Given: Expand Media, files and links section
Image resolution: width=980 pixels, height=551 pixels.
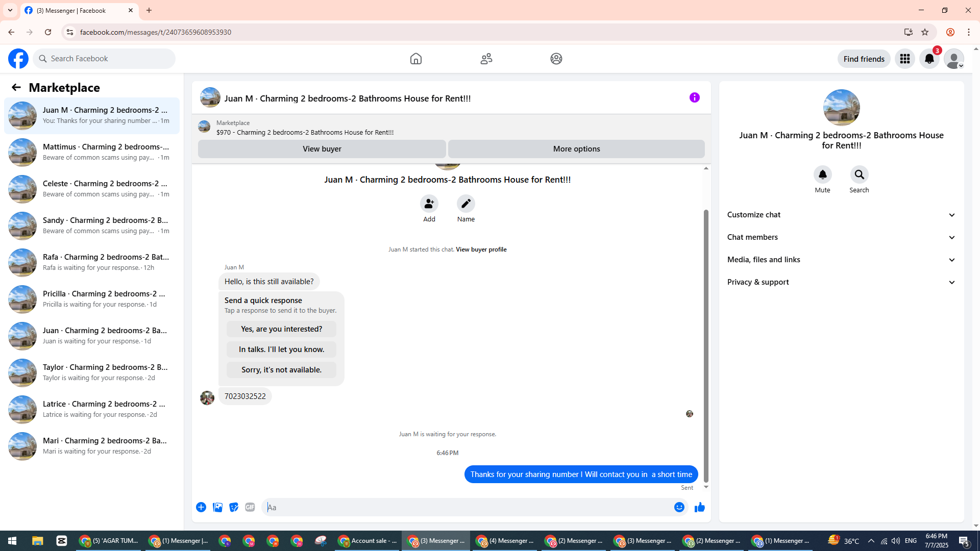Looking at the screenshot, I should coord(841,260).
